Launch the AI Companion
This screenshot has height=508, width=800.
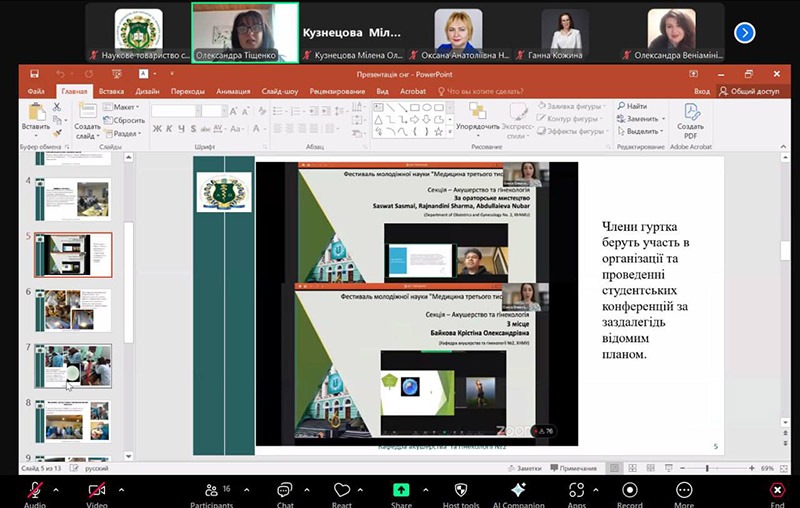(x=518, y=490)
